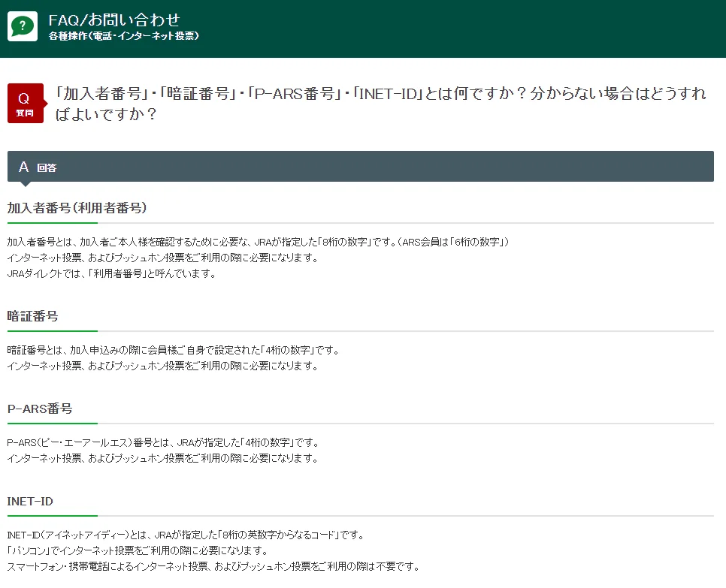Image resolution: width=726 pixels, height=588 pixels.
Task: Click the sentence starting P-ARS(ピー・エーアールエス)
Action: 163,443
